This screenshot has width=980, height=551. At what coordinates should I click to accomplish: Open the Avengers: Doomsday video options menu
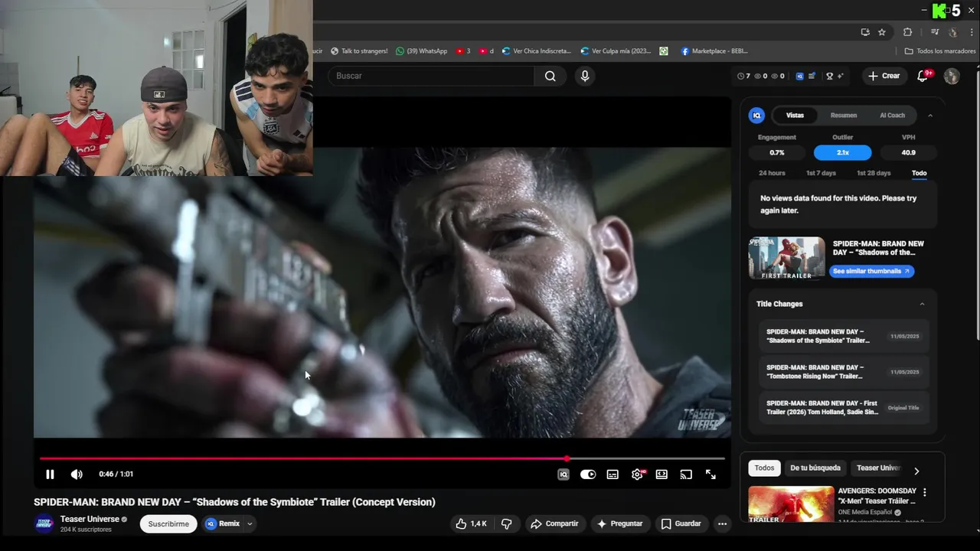pyautogui.click(x=924, y=492)
